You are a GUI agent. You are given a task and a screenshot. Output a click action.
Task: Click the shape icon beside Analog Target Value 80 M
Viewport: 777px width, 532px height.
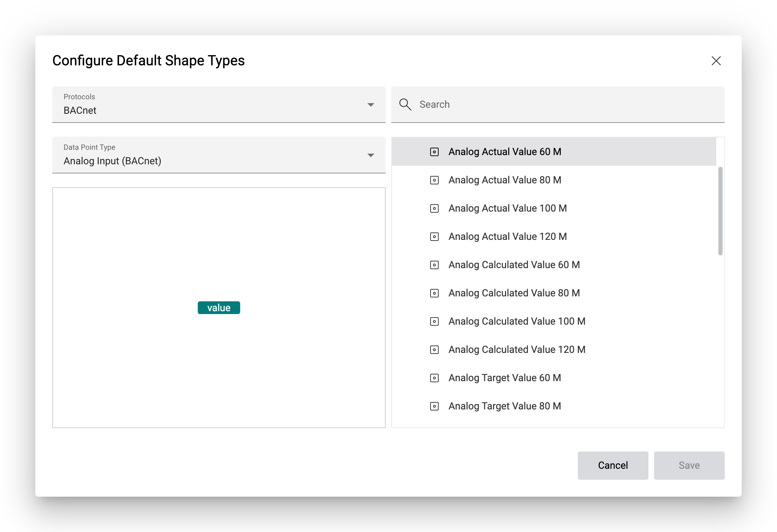pyautogui.click(x=434, y=406)
